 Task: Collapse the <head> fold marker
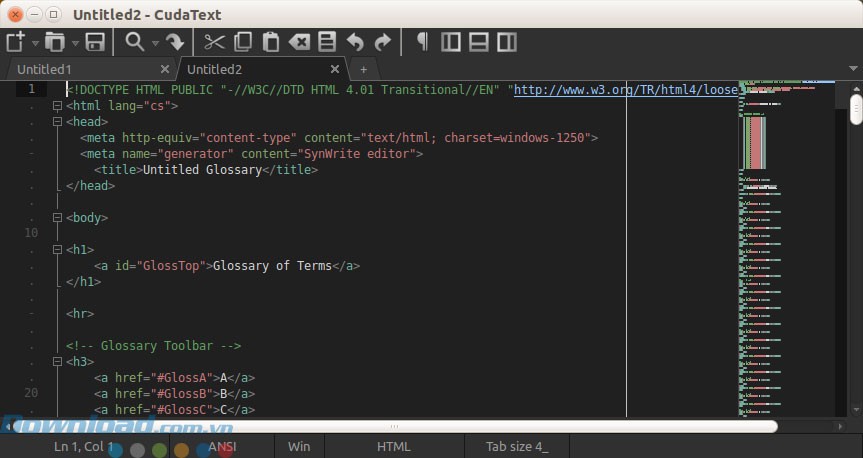pyautogui.click(x=57, y=121)
